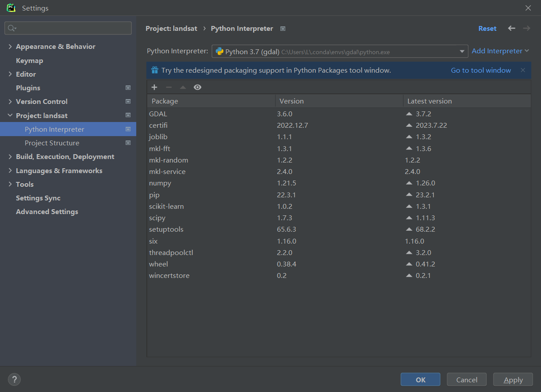Click the Install package plus icon
This screenshot has width=541, height=392.
154,87
